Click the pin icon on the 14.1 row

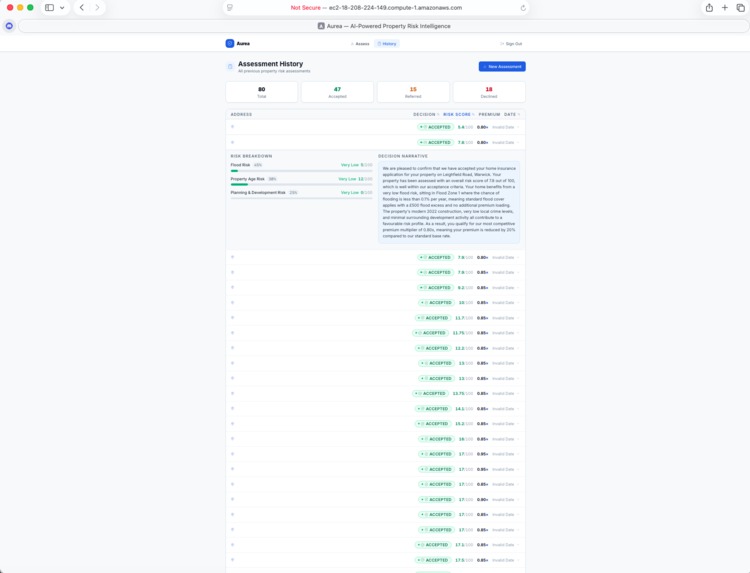pyautogui.click(x=232, y=408)
